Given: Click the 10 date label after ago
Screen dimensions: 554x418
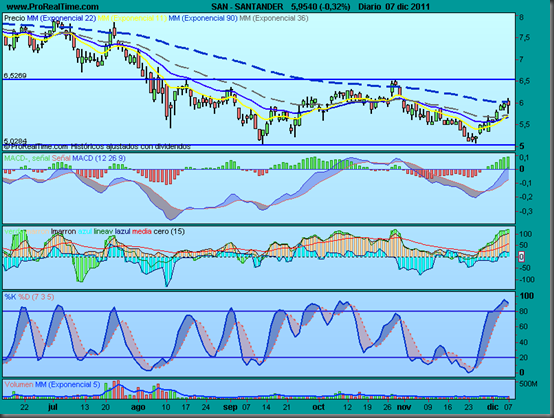Looking at the screenshot, I should tap(166, 407).
